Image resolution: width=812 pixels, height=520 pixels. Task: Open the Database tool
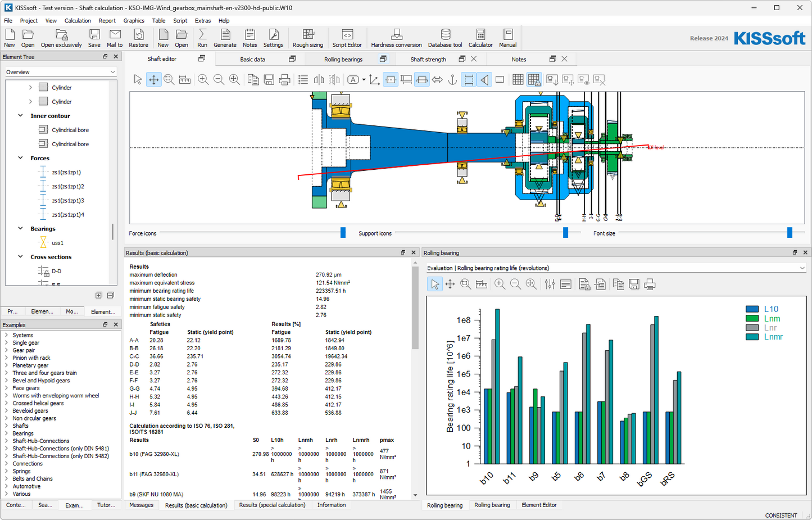444,38
